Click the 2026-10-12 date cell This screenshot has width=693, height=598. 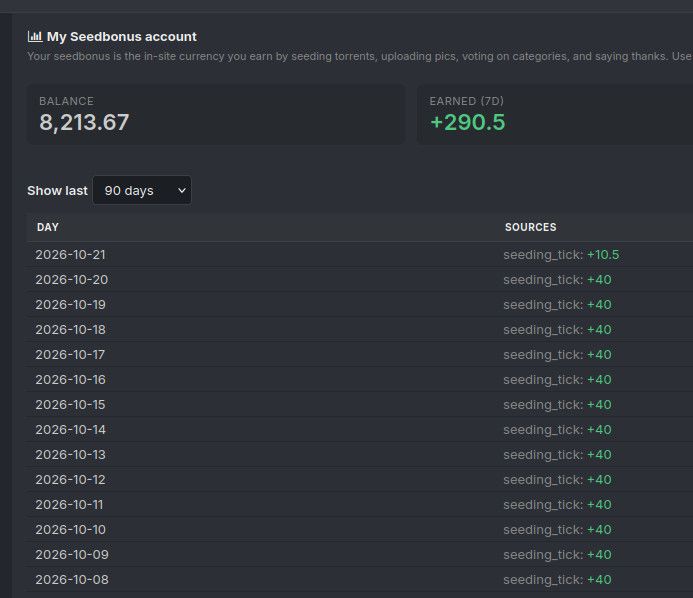(70, 480)
